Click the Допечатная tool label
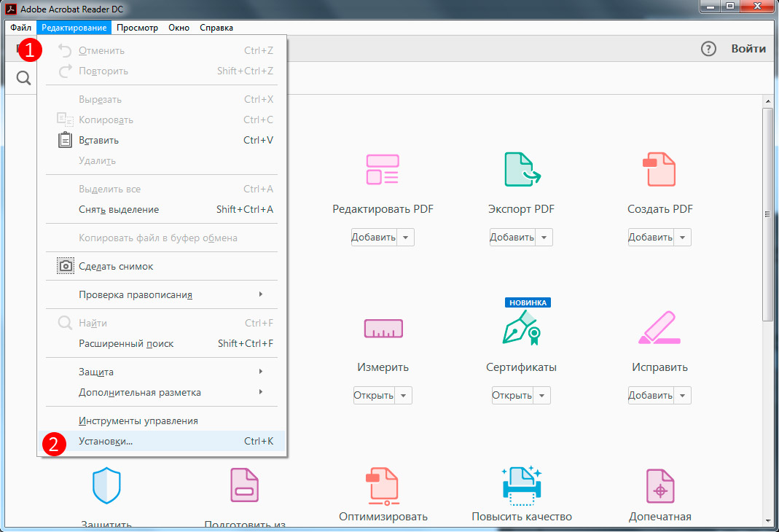 click(x=659, y=517)
